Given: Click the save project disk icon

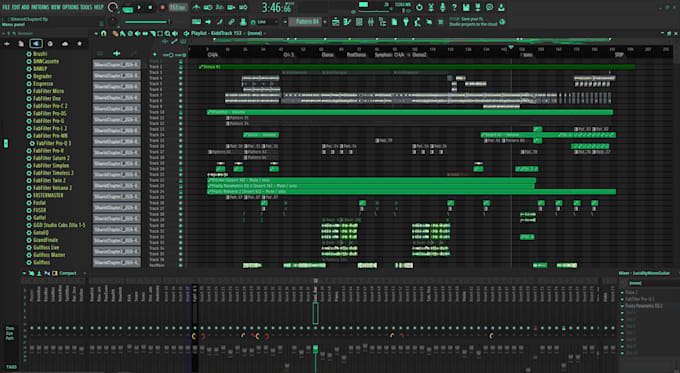Looking at the screenshot, I should click(x=466, y=7).
